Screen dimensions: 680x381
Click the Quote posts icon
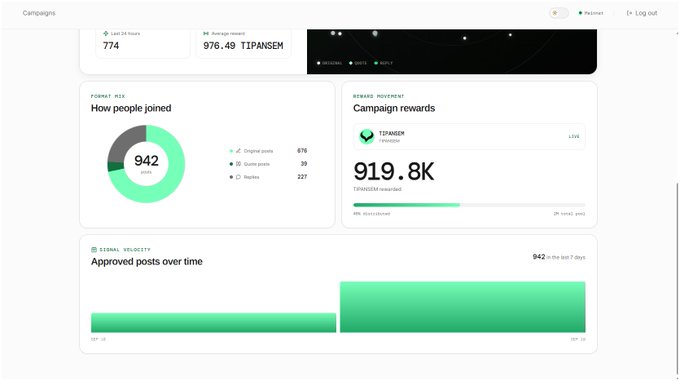238,164
